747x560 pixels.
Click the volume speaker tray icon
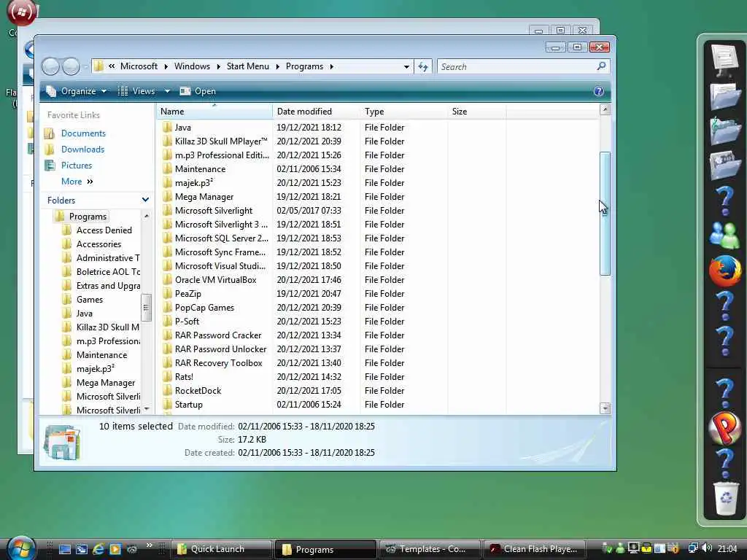coord(708,548)
